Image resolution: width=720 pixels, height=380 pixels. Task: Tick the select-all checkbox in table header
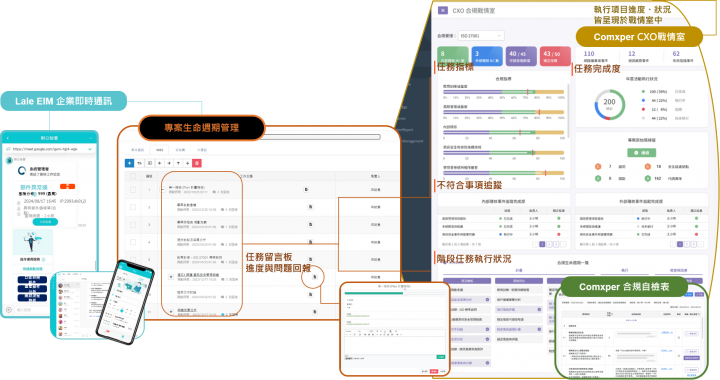[x=133, y=176]
